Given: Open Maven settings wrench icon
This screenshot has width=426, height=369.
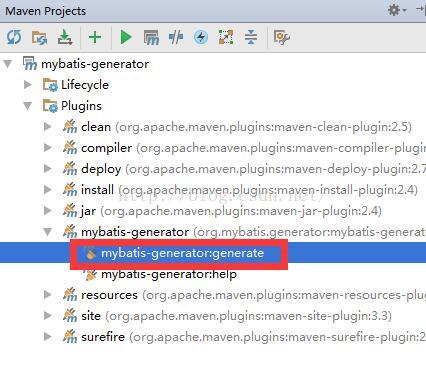Looking at the screenshot, I should click(282, 37).
